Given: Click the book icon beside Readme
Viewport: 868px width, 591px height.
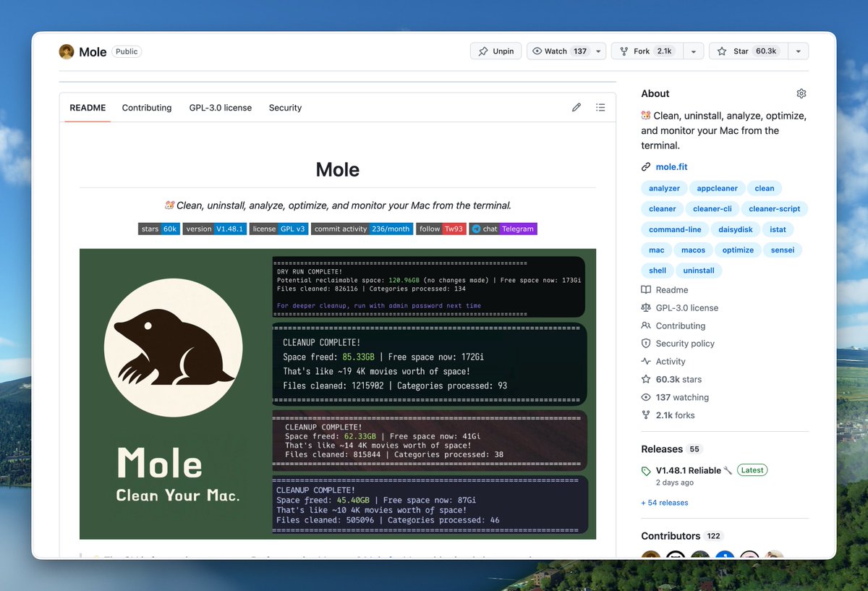Looking at the screenshot, I should pos(646,289).
